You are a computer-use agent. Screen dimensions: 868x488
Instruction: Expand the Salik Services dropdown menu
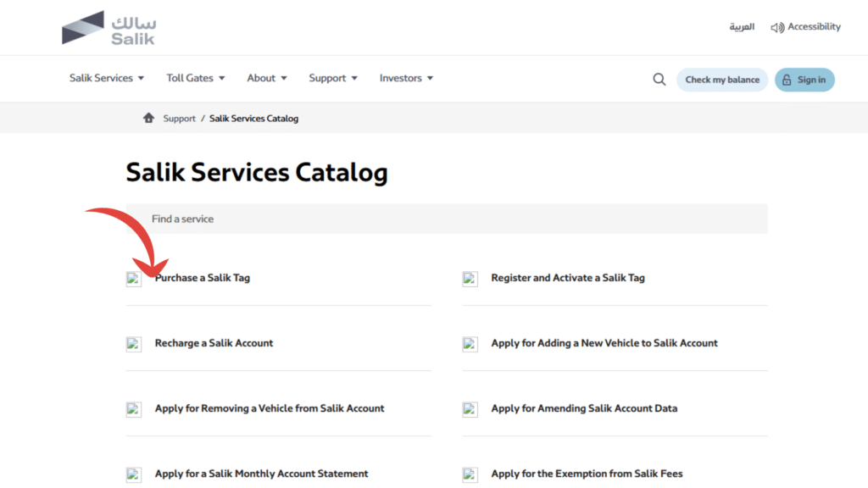click(x=107, y=78)
